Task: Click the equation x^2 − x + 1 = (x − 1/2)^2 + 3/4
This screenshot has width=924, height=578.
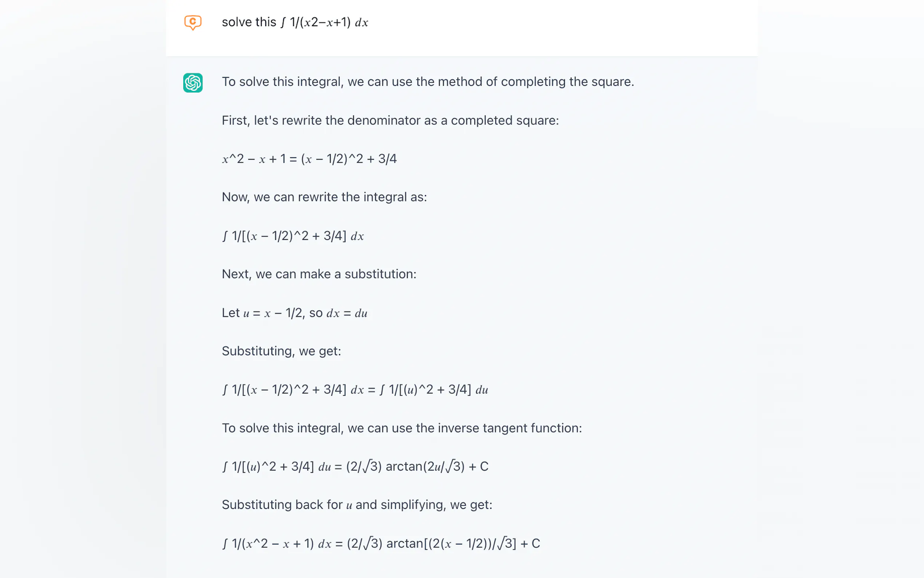Action: [309, 159]
